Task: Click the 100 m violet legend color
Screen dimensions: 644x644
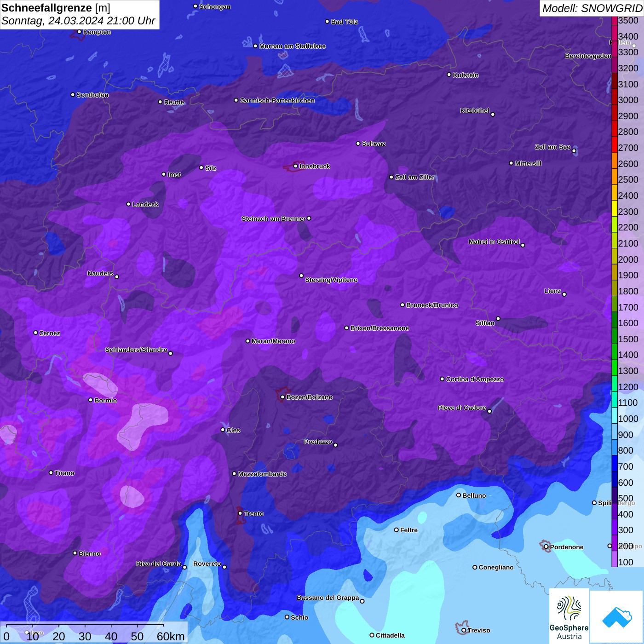Action: (x=615, y=559)
